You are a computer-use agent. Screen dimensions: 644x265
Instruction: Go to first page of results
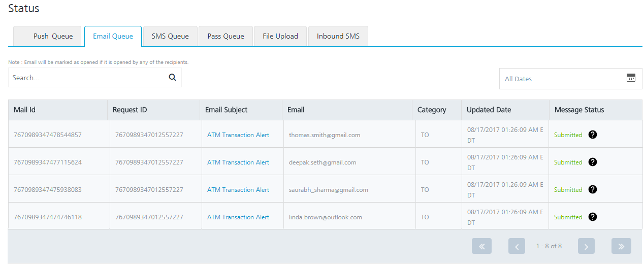click(481, 246)
